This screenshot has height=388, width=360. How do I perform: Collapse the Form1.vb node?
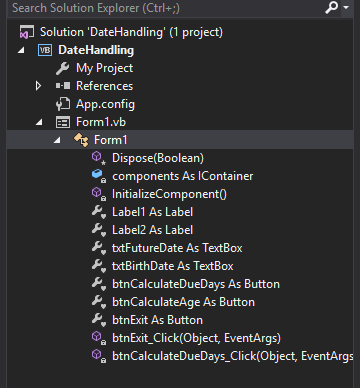click(x=39, y=122)
